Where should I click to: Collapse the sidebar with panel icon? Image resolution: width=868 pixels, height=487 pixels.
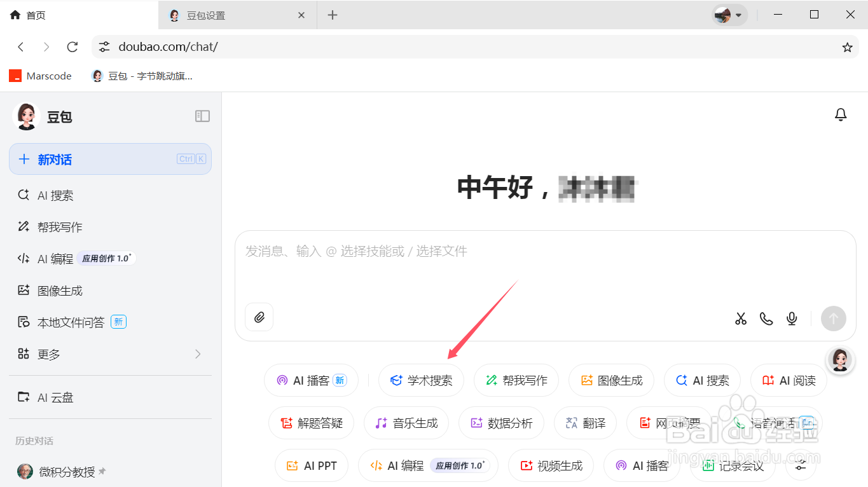202,116
